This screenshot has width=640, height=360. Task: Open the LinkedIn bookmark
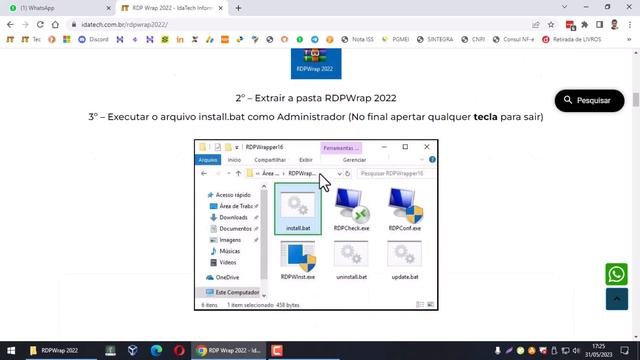[180, 40]
